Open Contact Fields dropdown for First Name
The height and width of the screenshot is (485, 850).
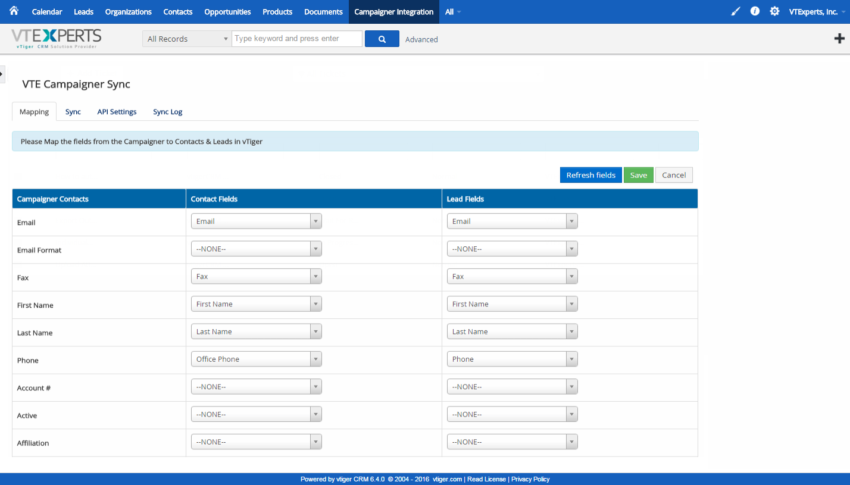pyautogui.click(x=256, y=304)
